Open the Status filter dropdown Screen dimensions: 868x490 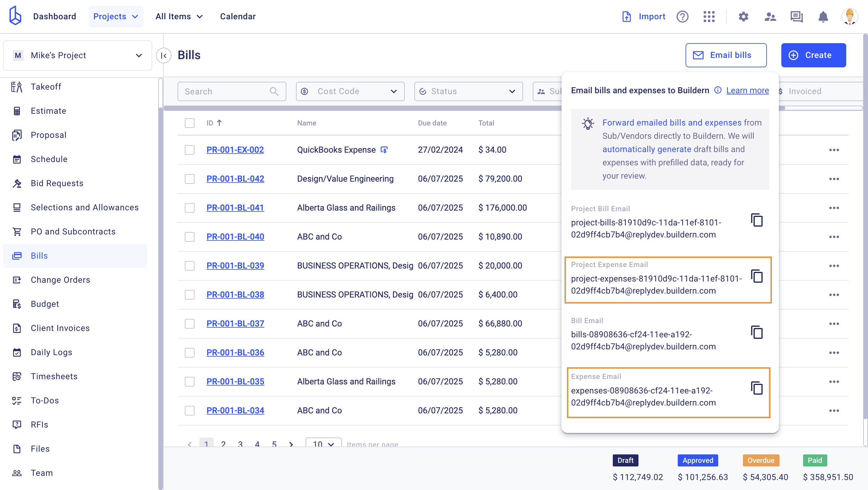[468, 91]
